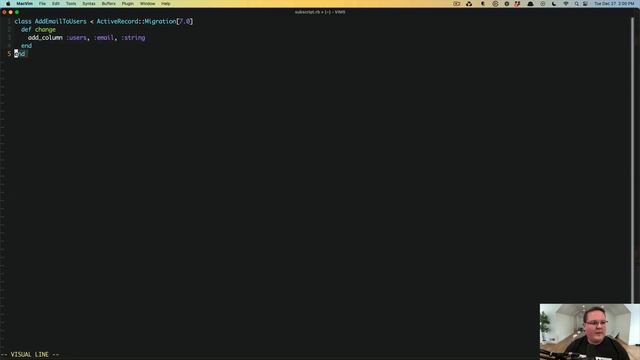Click 'add_column' on line 3
640x360 pixels.
pyautogui.click(x=45, y=38)
